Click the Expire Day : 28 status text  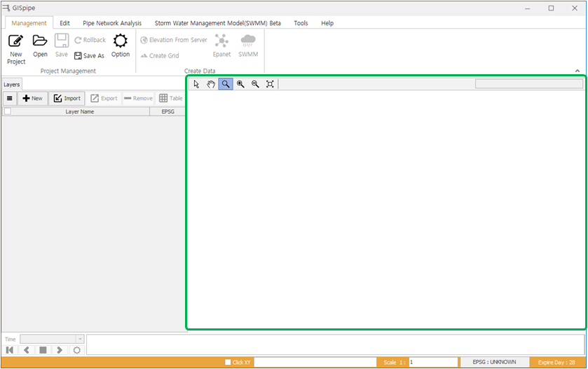pos(556,362)
